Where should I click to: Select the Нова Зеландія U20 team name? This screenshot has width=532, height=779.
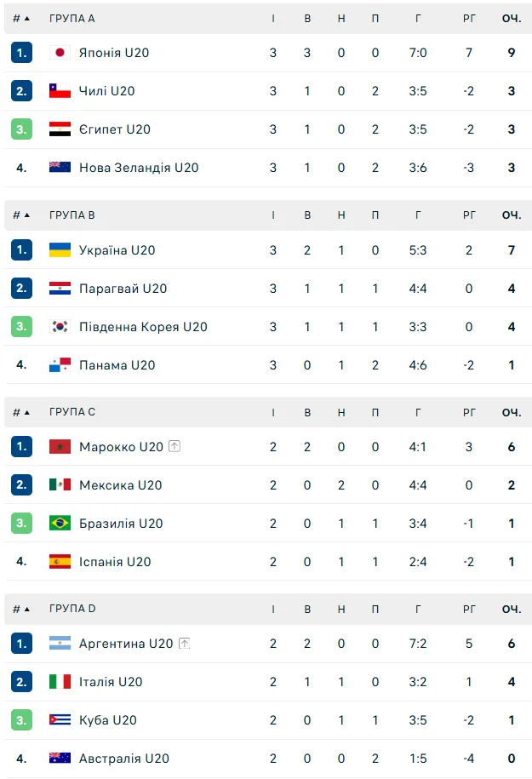pos(139,168)
